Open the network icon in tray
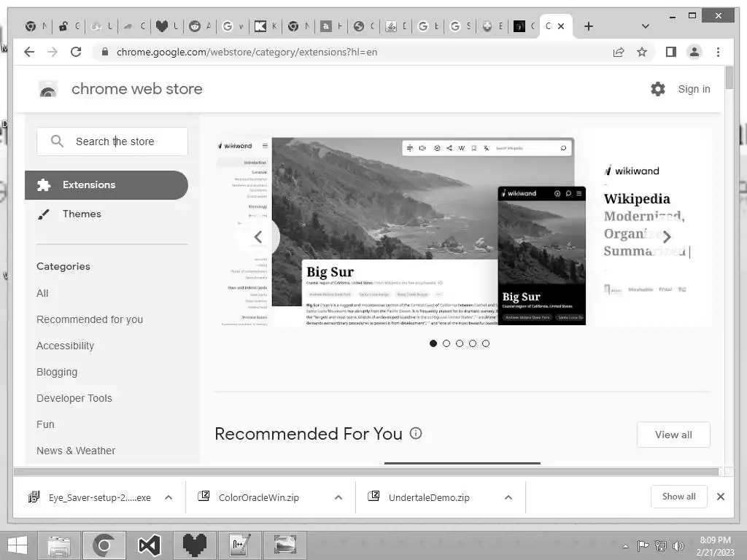Viewport: 747px width, 560px height. [x=661, y=546]
